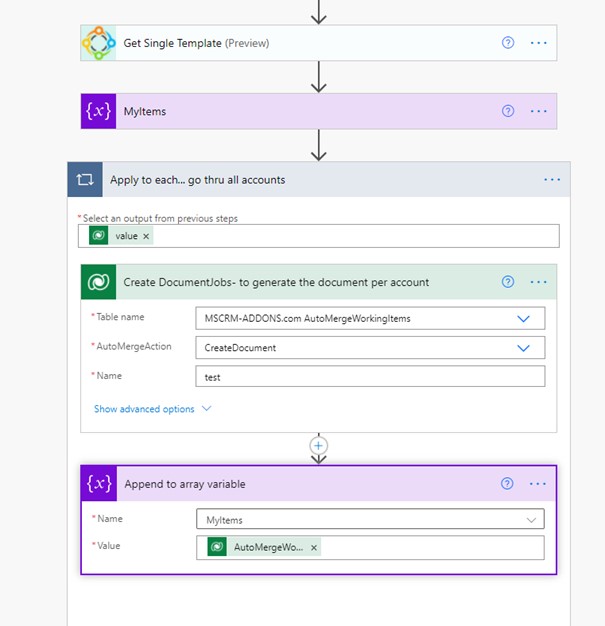Click the Get Single Template connector icon

[x=99, y=43]
